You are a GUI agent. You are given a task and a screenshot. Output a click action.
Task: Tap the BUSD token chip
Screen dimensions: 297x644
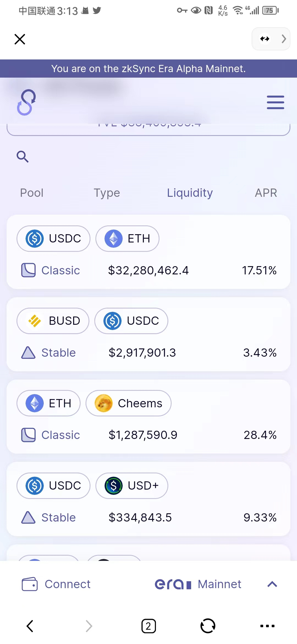53,321
